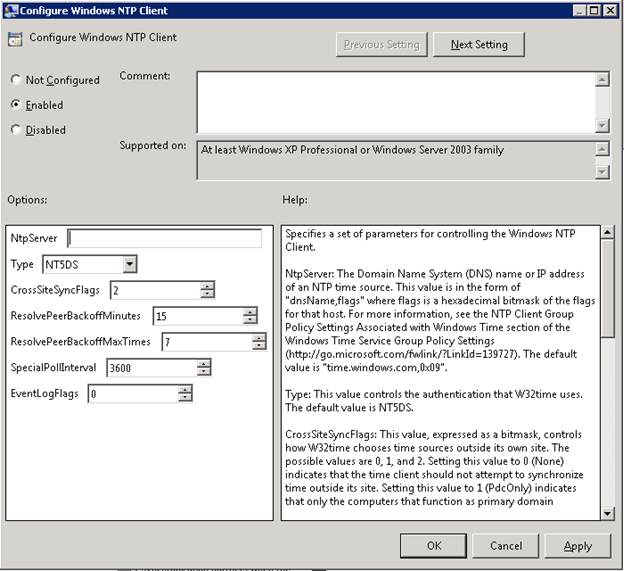Screen dimensions: 624x571
Task: Click the Comment box scroll up arrow
Action: tap(602, 79)
